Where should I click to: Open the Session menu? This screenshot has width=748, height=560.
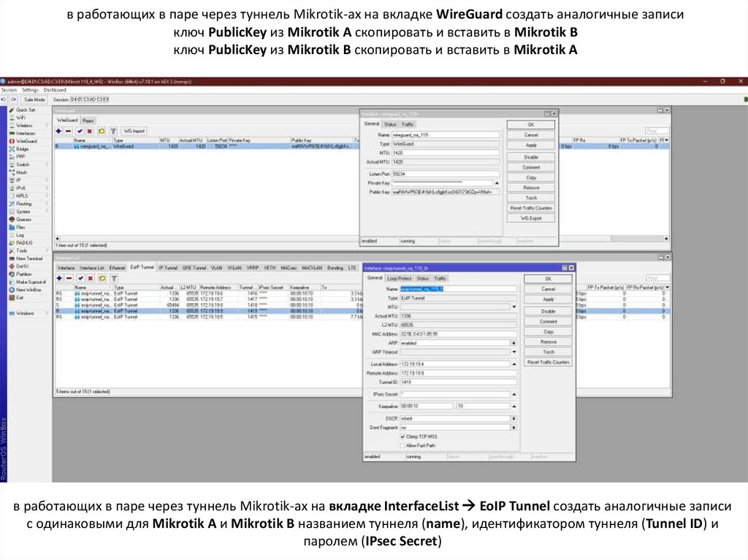[x=9, y=90]
